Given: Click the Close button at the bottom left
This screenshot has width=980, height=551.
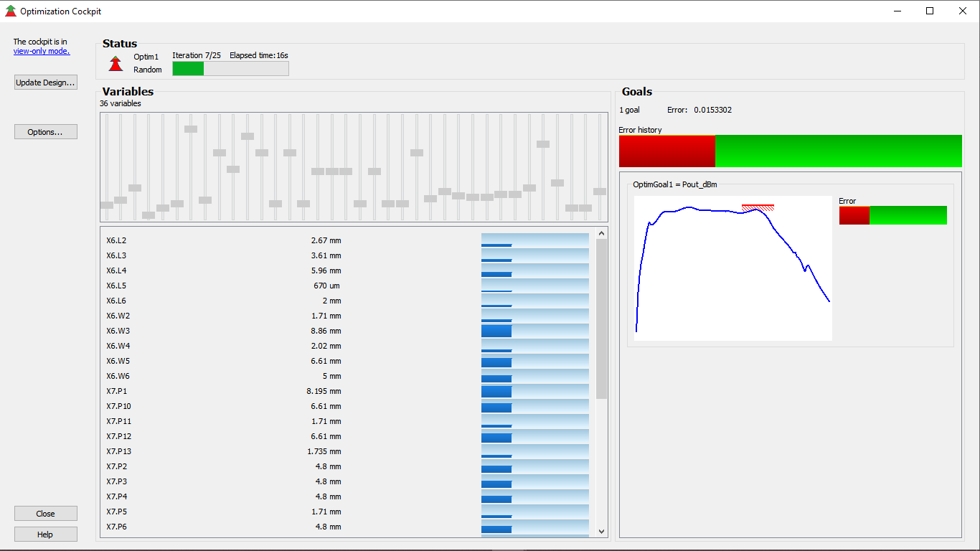Looking at the screenshot, I should click(46, 514).
